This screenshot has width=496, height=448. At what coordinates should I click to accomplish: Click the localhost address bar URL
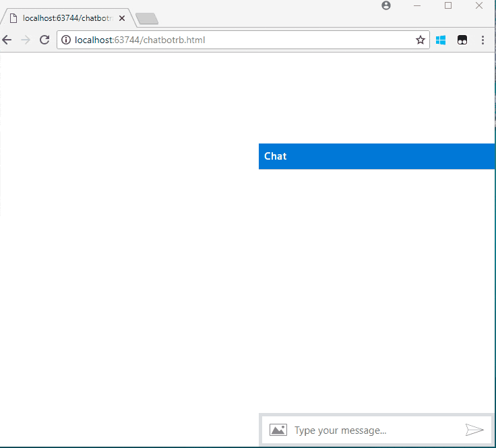click(x=139, y=40)
